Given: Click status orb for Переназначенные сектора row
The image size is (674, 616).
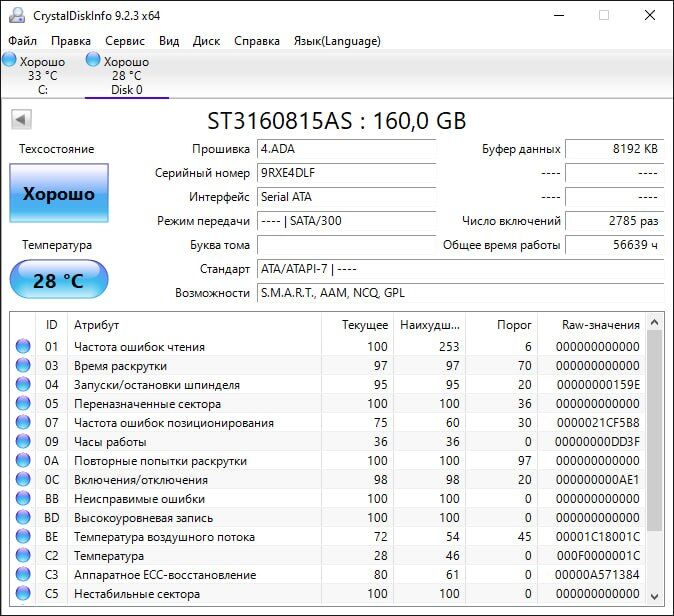Looking at the screenshot, I should [x=23, y=404].
